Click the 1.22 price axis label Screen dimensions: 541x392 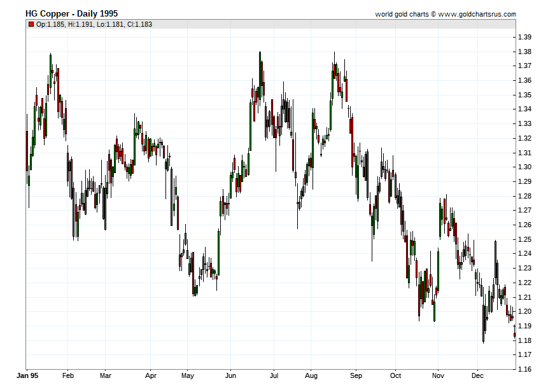(525, 283)
